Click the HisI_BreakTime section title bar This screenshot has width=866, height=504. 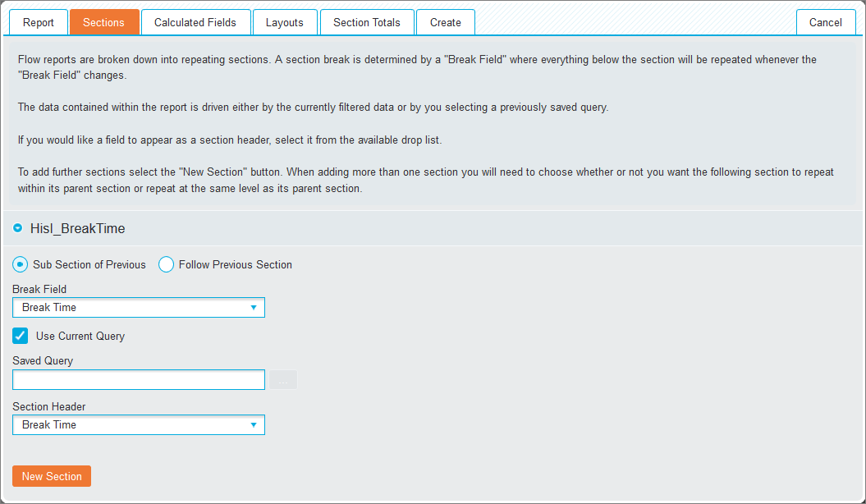(433, 228)
